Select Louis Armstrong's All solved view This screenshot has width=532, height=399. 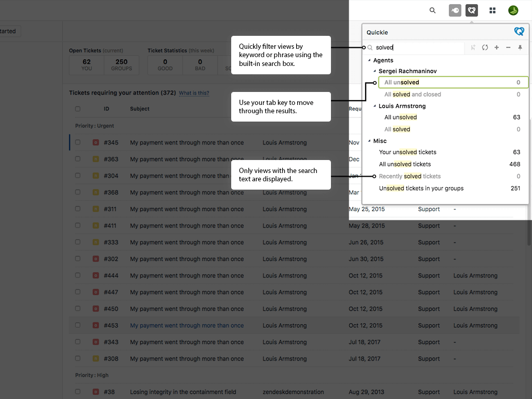453,129
